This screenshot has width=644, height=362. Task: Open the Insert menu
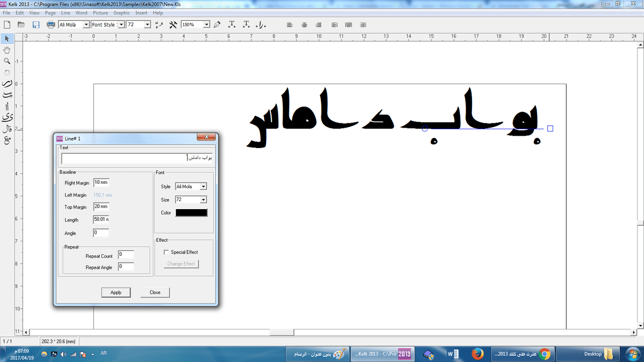(x=141, y=12)
